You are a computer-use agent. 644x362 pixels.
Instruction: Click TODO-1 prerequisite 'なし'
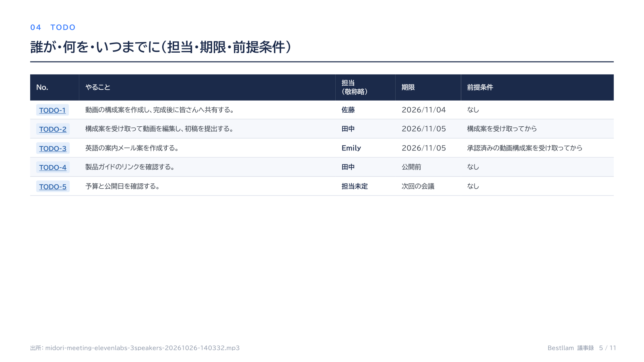(x=473, y=110)
